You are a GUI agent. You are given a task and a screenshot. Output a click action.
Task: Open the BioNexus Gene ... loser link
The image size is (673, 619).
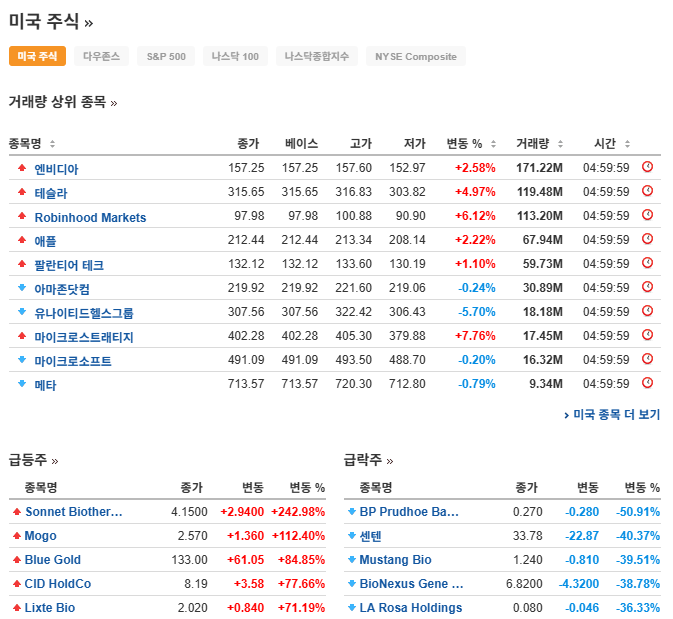412,584
